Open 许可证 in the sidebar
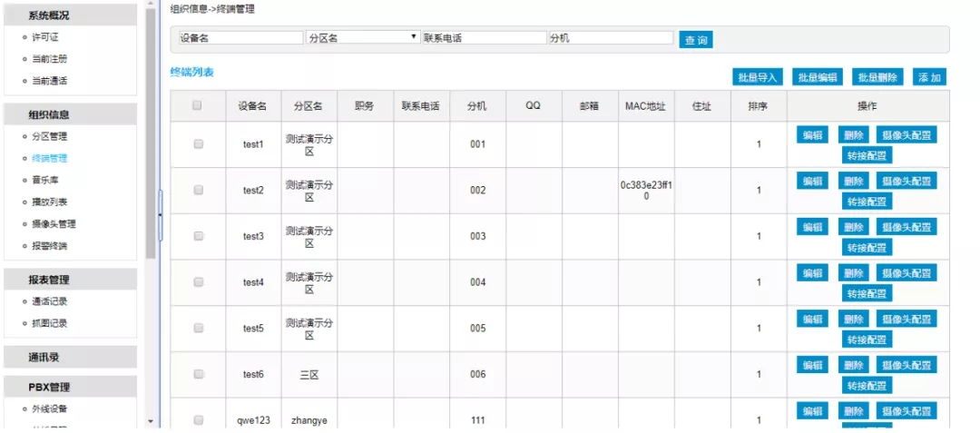The image size is (980, 433). pyautogui.click(x=45, y=37)
